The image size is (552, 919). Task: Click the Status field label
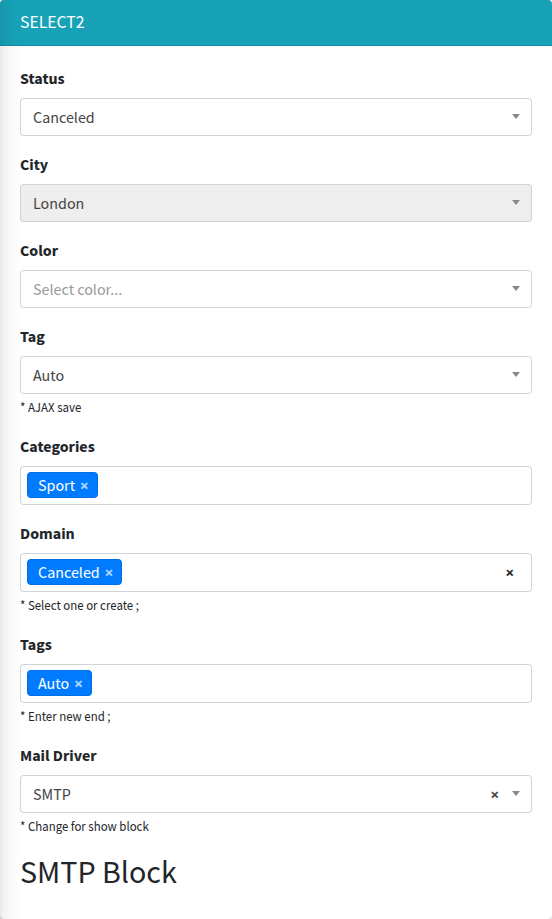[x=42, y=79]
